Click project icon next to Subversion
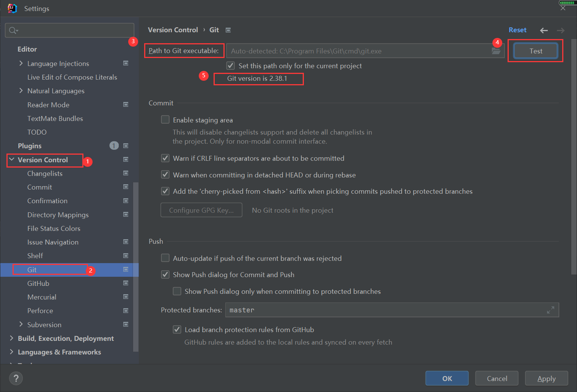Image resolution: width=577 pixels, height=392 pixels. pos(126,325)
